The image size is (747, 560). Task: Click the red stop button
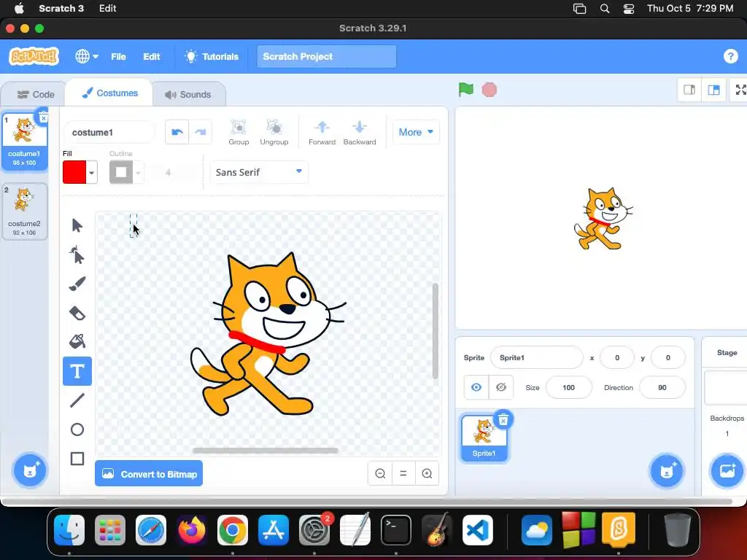click(x=489, y=90)
